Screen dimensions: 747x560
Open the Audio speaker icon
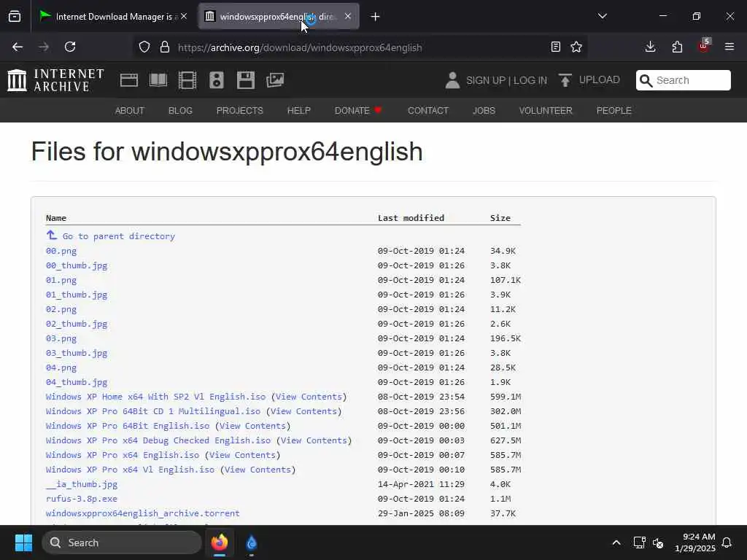(216, 80)
